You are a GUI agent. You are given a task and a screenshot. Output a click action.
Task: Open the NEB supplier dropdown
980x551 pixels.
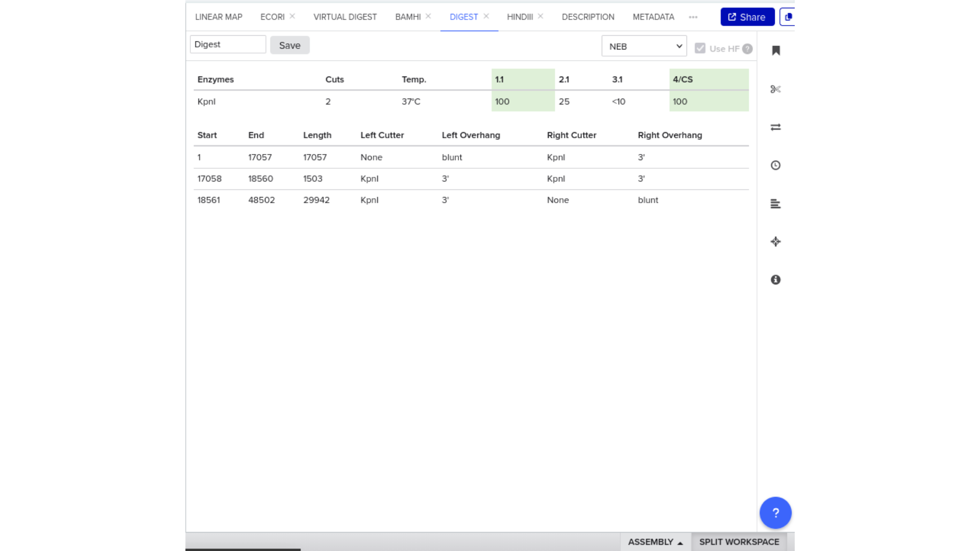click(x=644, y=46)
